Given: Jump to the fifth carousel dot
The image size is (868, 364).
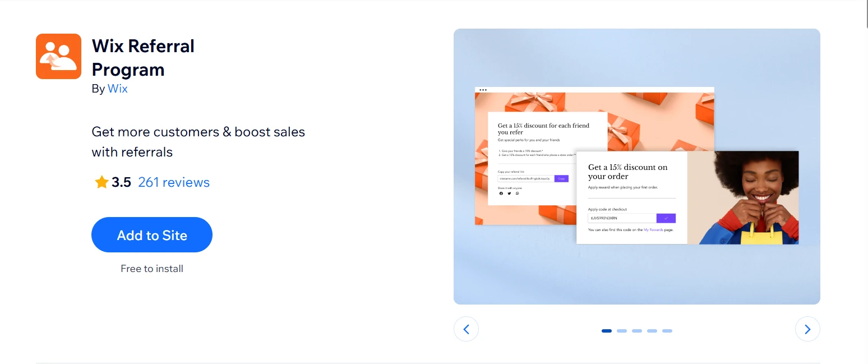Looking at the screenshot, I should coord(667,331).
